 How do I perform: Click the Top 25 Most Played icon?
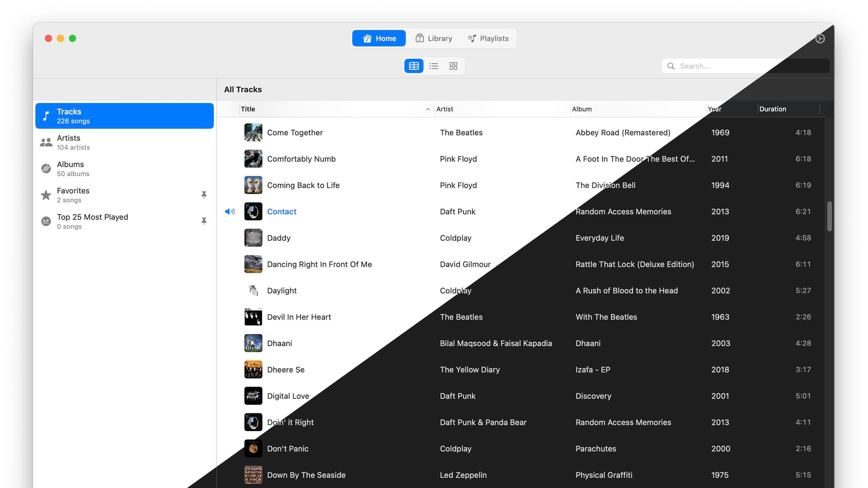click(x=46, y=221)
